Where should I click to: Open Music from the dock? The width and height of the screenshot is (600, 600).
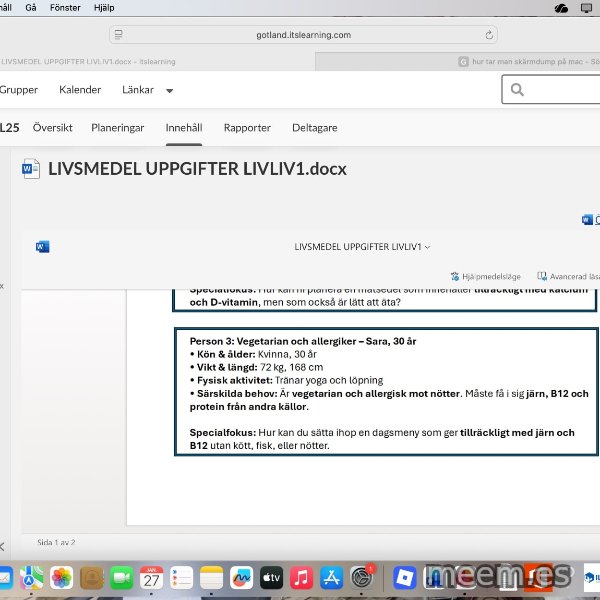301,577
